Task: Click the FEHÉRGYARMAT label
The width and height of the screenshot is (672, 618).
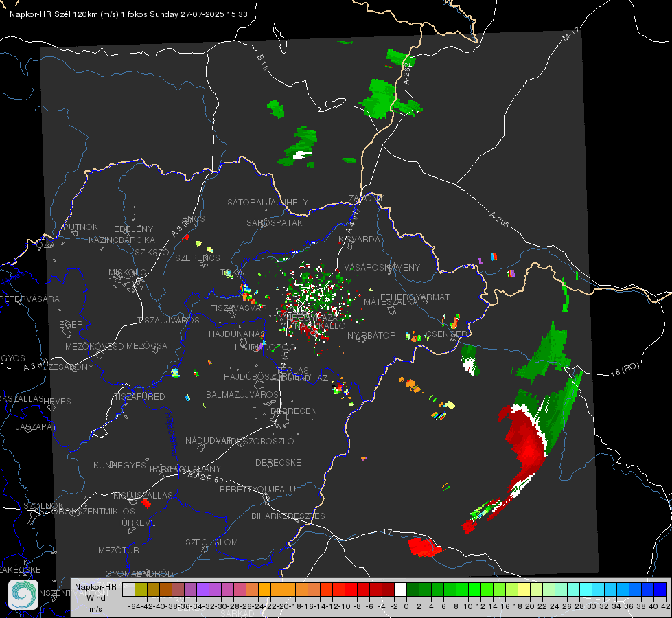Action: click(415, 297)
